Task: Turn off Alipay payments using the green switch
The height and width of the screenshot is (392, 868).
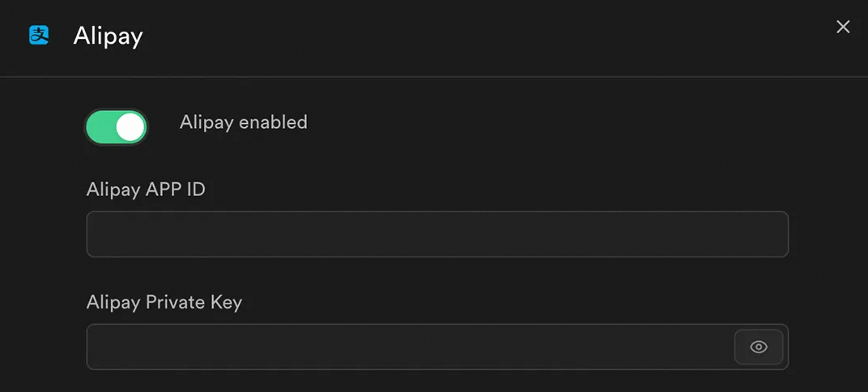Action: [116, 127]
